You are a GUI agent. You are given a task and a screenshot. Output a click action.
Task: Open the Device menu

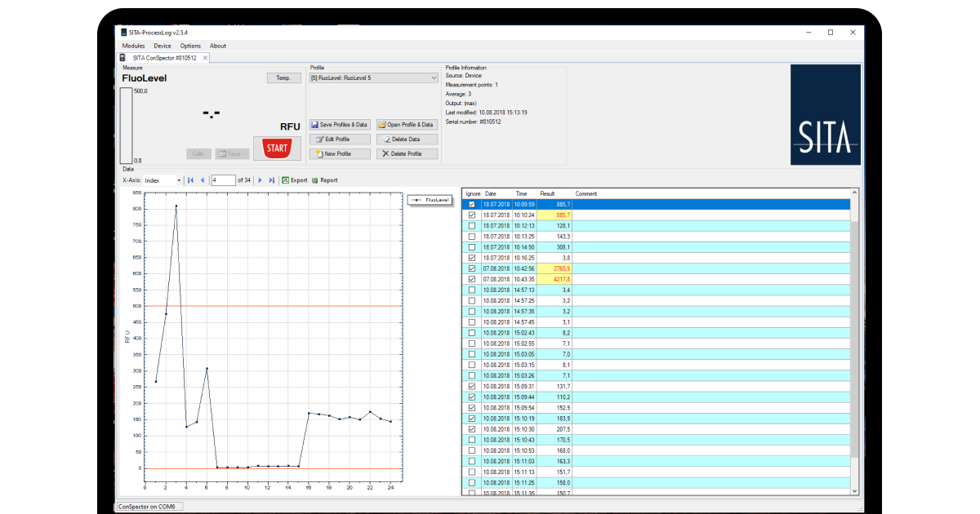[163, 47]
